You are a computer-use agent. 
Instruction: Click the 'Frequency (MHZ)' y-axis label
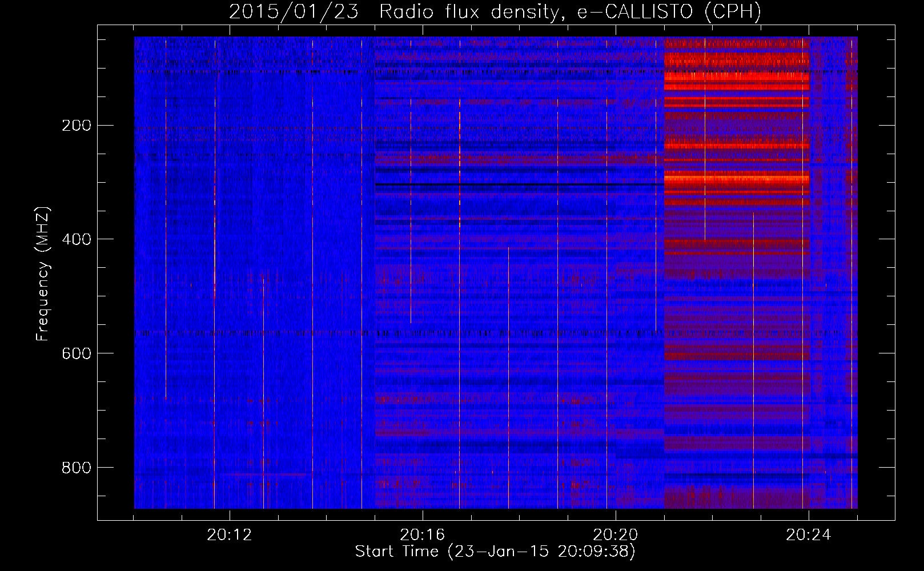coord(43,274)
